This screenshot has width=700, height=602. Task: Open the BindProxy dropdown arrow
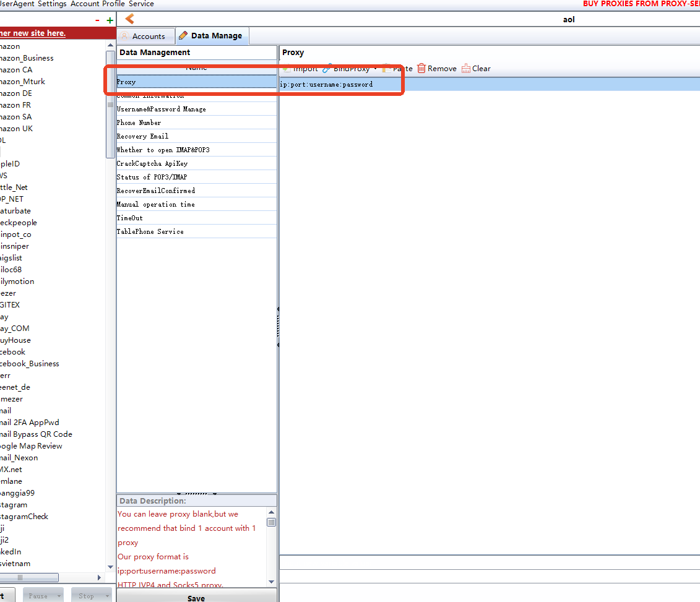[375, 69]
